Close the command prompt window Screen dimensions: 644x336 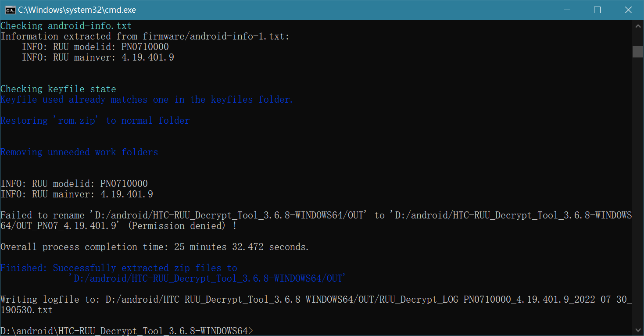628,10
